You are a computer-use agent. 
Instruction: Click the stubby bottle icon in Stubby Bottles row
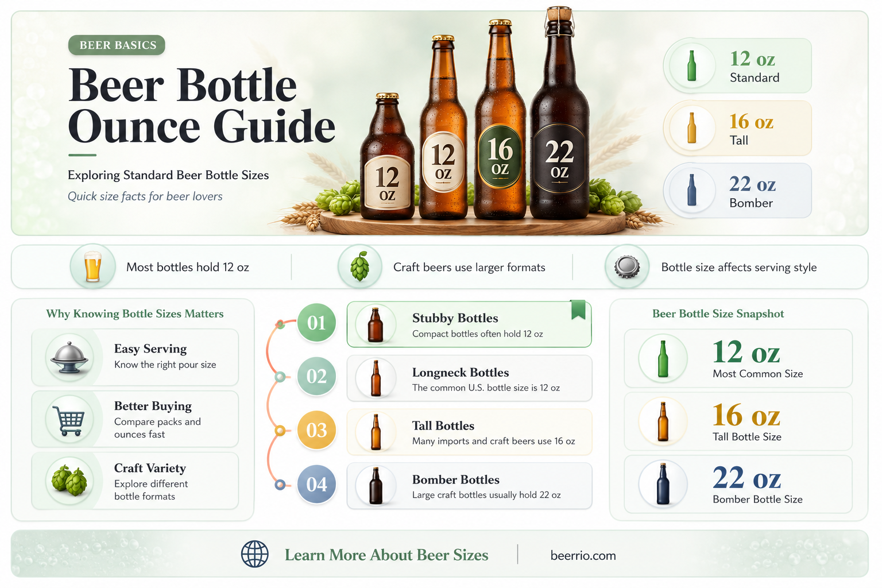click(376, 325)
